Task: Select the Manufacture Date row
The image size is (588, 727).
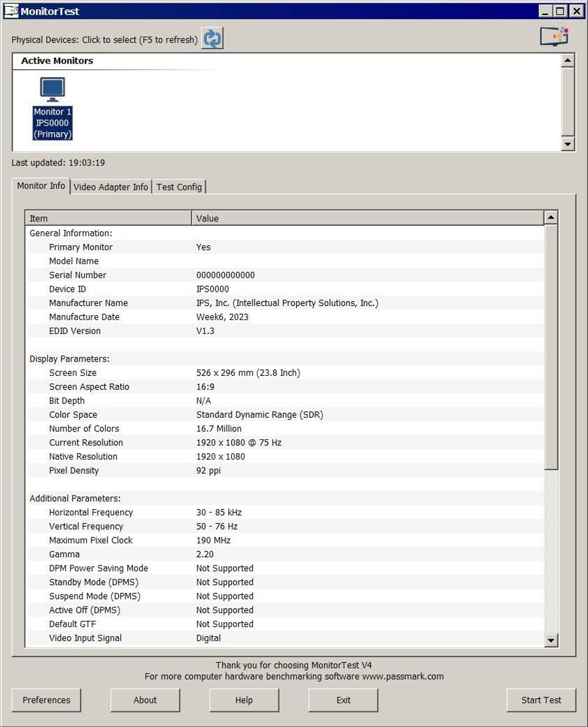Action: (286, 316)
